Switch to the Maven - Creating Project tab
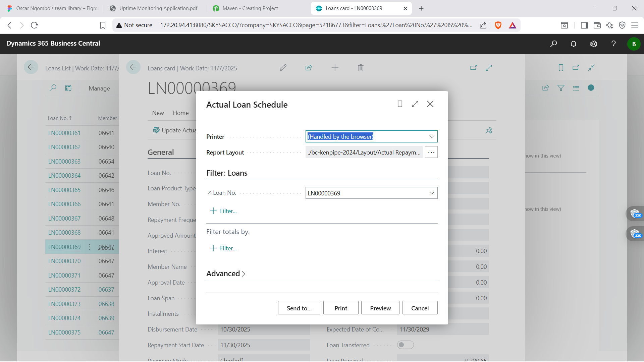The image size is (644, 362). (250, 8)
